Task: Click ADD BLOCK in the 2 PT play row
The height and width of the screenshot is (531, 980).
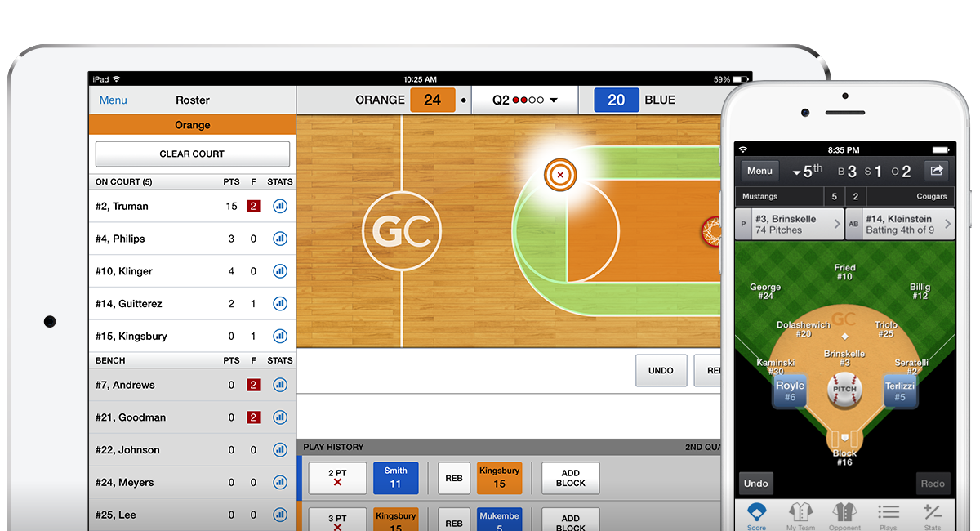Action: 571,478
